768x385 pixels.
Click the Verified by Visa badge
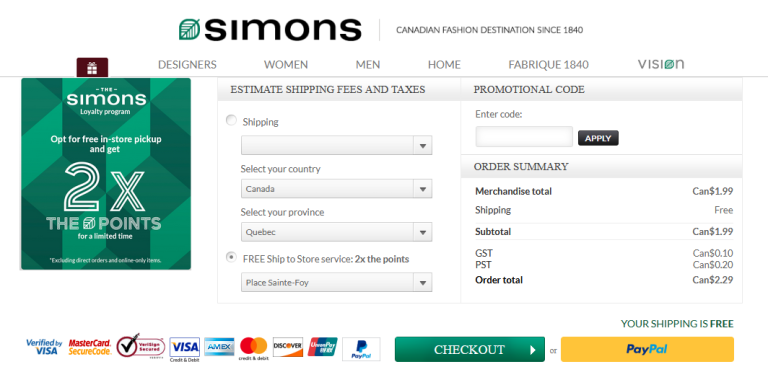44,347
